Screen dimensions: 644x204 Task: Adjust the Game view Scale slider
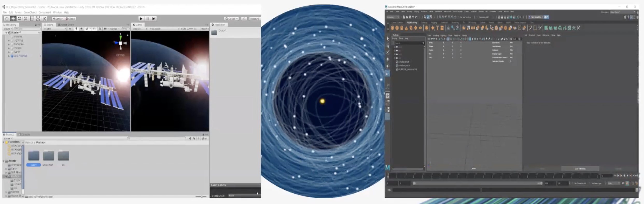190,29
